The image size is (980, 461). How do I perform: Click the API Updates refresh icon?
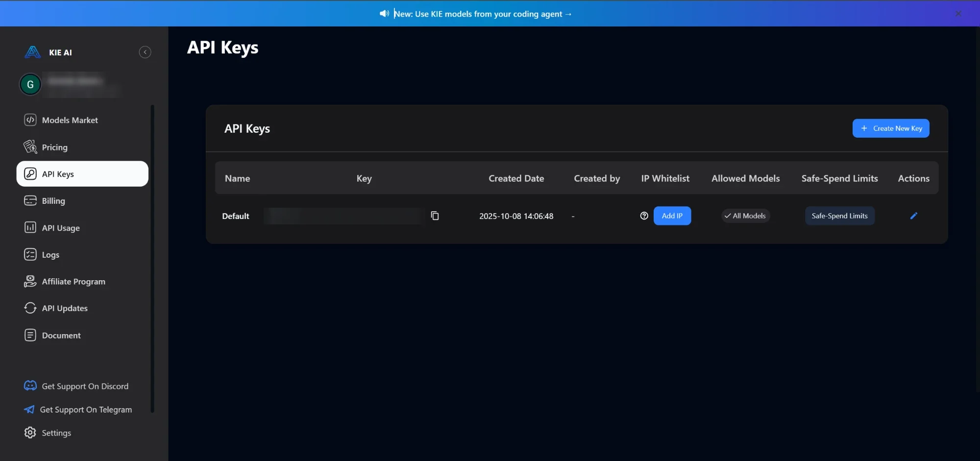tap(30, 308)
